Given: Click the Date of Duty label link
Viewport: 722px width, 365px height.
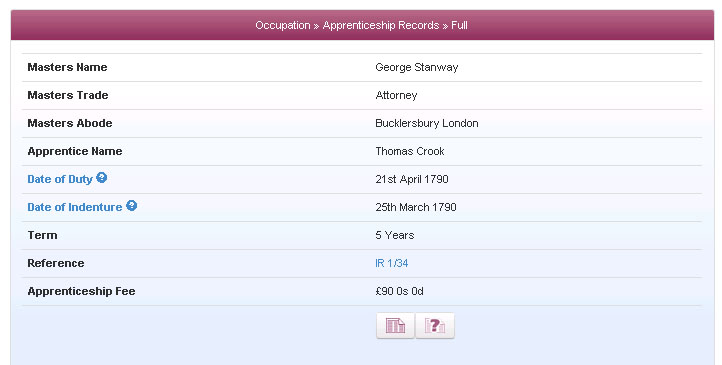Looking at the screenshot, I should (60, 180).
